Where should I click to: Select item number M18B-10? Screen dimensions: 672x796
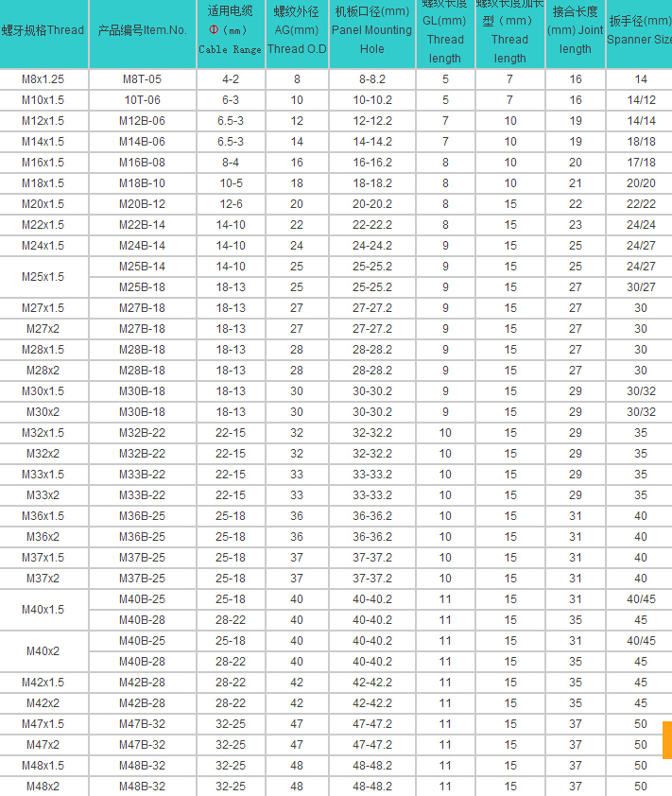[142, 183]
